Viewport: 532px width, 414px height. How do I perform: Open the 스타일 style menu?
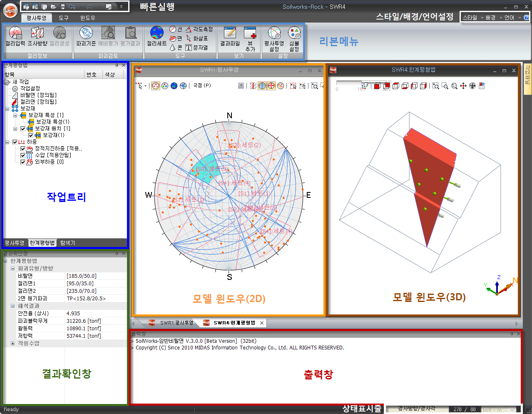coord(473,17)
